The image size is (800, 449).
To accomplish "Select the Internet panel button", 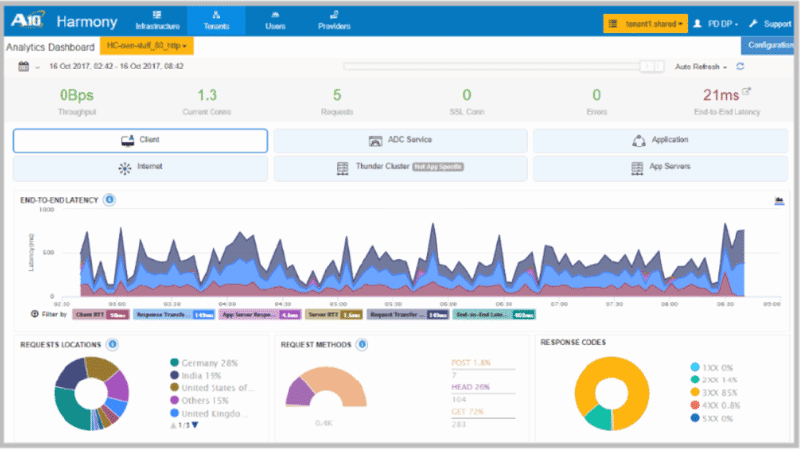I will (x=140, y=168).
